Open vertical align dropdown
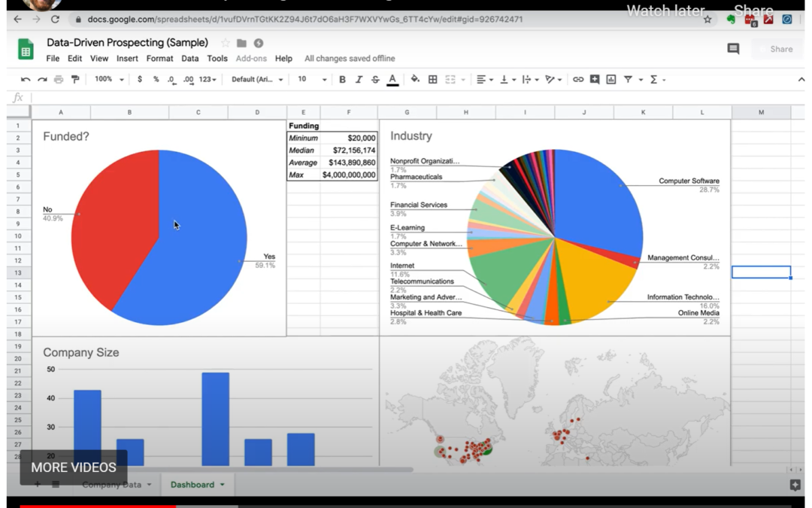Screen dimensions: 812x508 (x=507, y=79)
